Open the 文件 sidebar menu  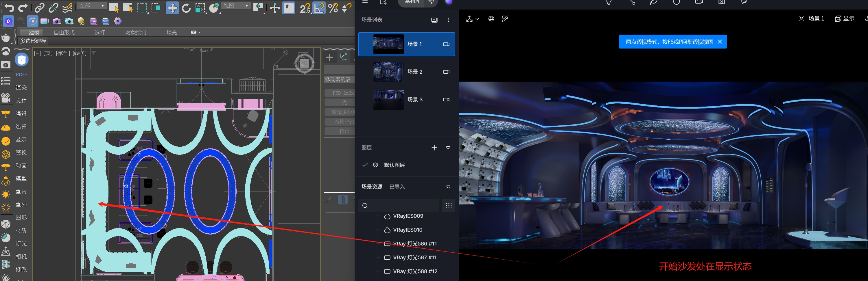[x=21, y=100]
